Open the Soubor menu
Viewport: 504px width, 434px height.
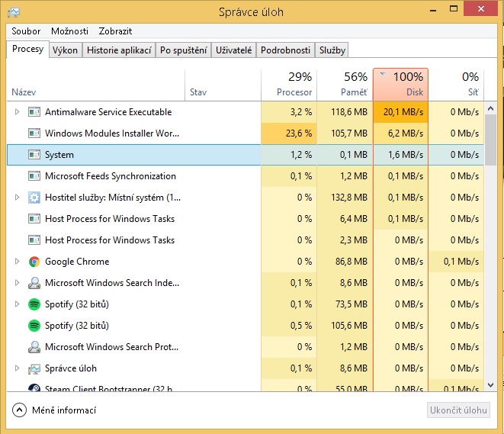click(26, 31)
